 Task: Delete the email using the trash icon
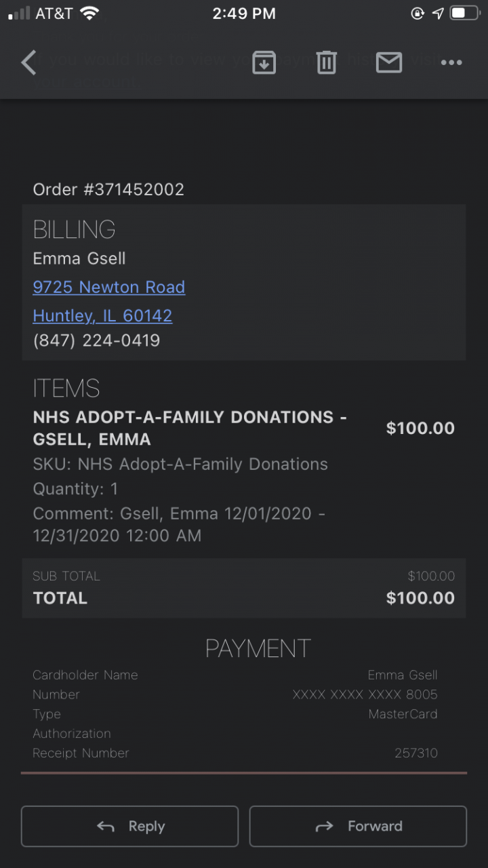(326, 62)
